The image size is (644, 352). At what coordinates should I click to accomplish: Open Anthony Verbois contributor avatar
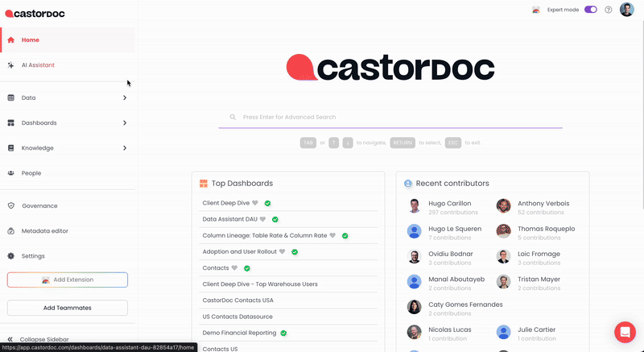(504, 205)
